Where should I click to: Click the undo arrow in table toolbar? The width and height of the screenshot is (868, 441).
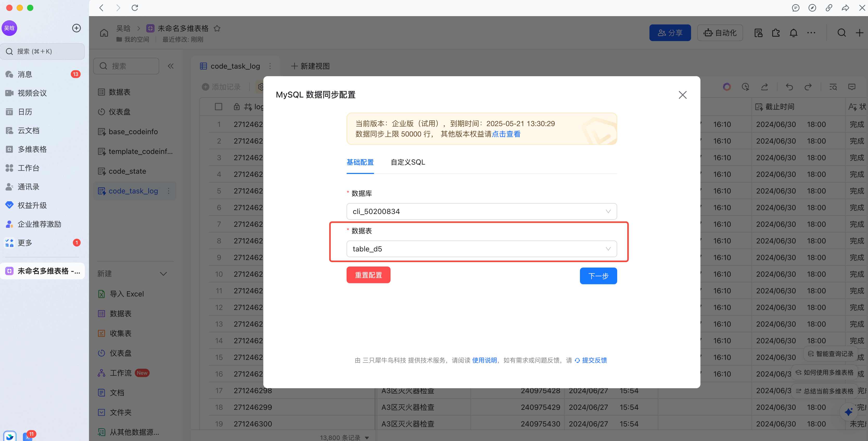[789, 87]
